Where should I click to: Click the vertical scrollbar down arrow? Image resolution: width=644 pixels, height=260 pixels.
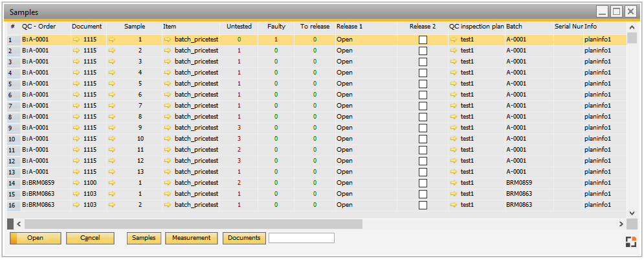click(x=632, y=212)
